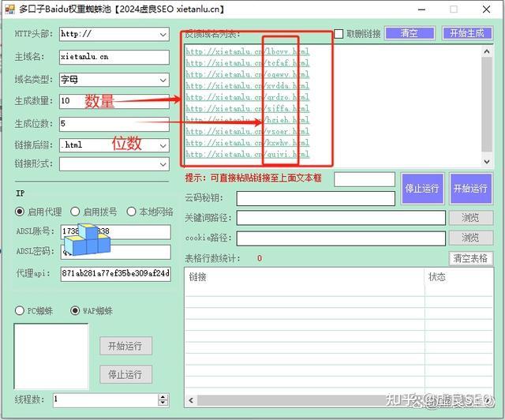505x420 pixels.
Task: Click the 清空表格 button
Action: point(471,258)
